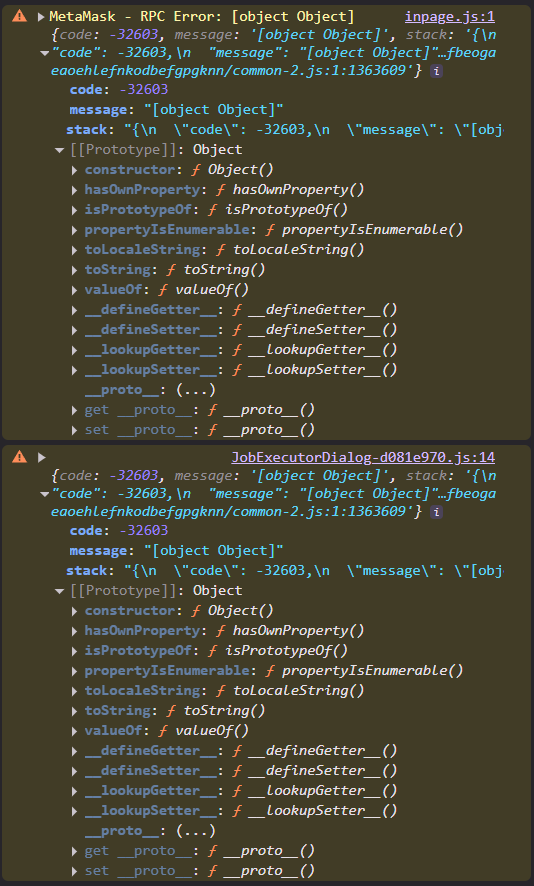Expand 'set __proto__' in the JobExecutorDialog warning

(x=75, y=871)
